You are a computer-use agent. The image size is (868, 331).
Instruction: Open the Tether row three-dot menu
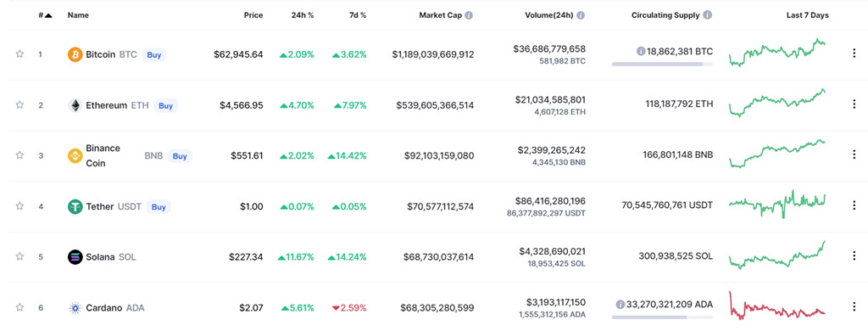(853, 206)
